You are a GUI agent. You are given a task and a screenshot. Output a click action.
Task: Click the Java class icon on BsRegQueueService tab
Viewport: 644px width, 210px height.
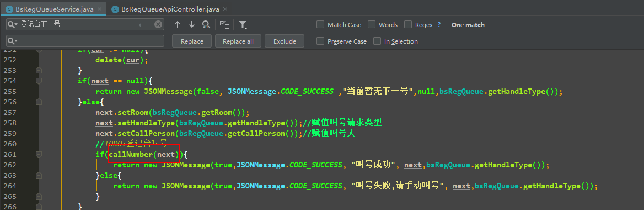(9, 9)
